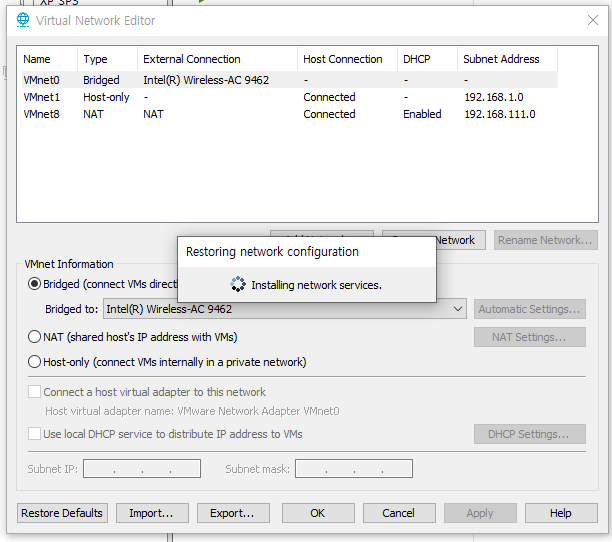Viewport: 612px width, 542px height.
Task: Click the spinning progress icon in popup
Action: [238, 284]
